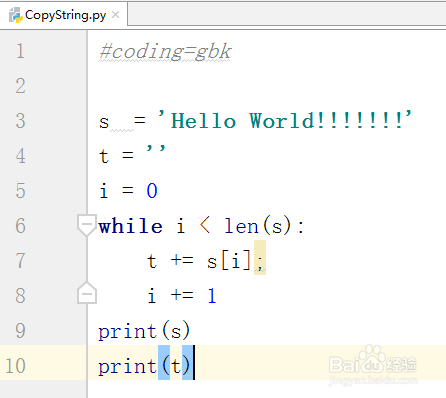
Task: Click the highlighted opening parenthesis on line 10
Action: point(164,363)
